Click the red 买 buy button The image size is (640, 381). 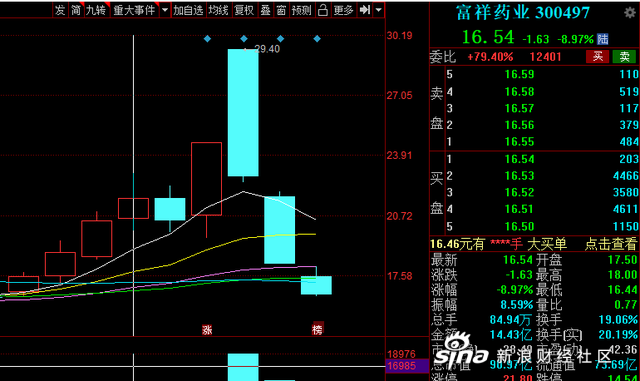[598, 57]
